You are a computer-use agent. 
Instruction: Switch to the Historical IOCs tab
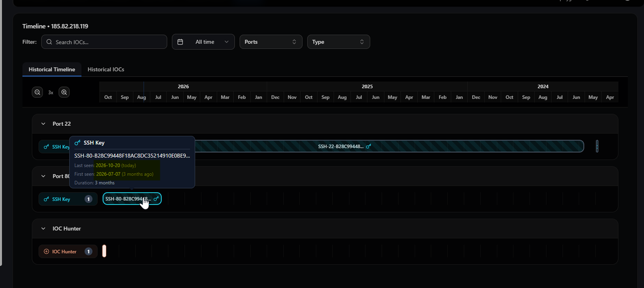106,69
